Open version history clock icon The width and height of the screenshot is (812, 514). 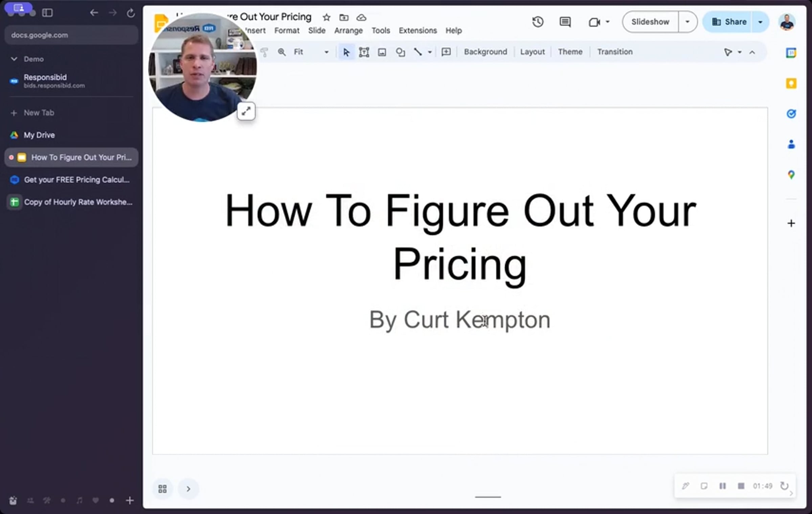point(538,22)
